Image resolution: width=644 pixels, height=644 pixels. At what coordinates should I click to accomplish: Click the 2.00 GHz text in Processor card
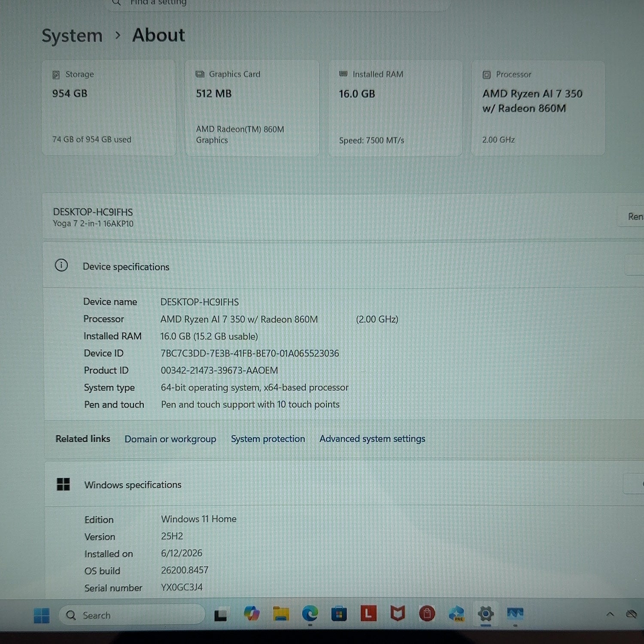498,140
